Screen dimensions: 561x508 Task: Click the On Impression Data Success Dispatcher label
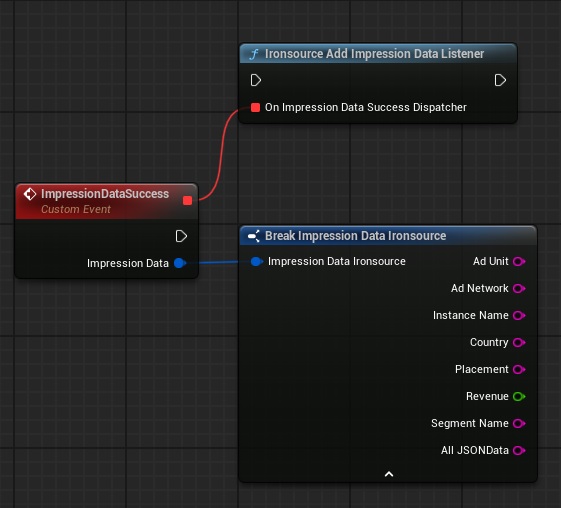click(366, 107)
